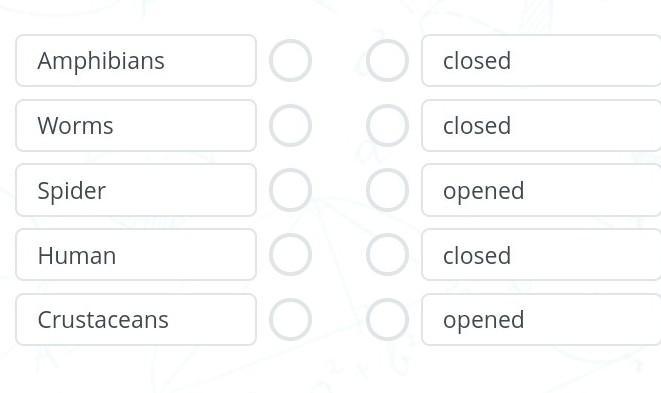Click the circle left of the first closed box
Image resolution: width=661 pixels, height=393 pixels.
tap(387, 60)
